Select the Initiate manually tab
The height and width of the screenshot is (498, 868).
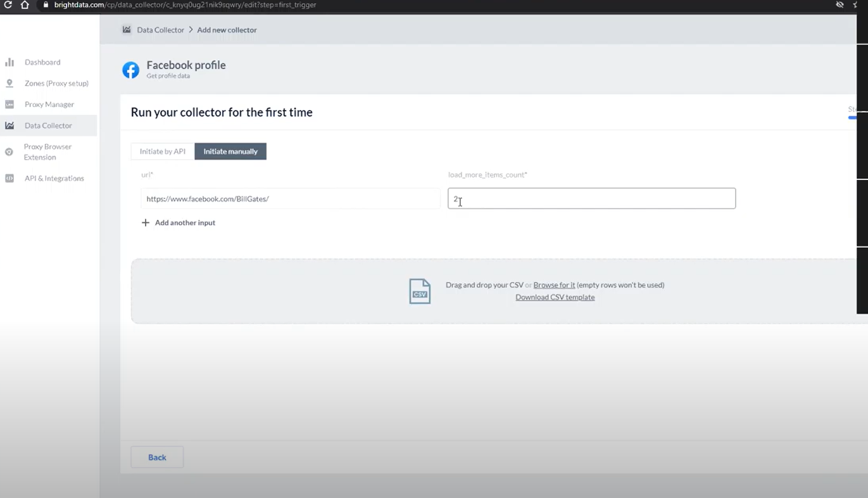(x=230, y=151)
